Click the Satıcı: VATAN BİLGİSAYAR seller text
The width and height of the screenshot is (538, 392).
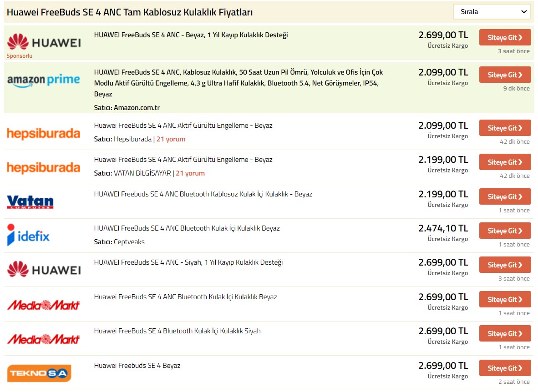132,173
